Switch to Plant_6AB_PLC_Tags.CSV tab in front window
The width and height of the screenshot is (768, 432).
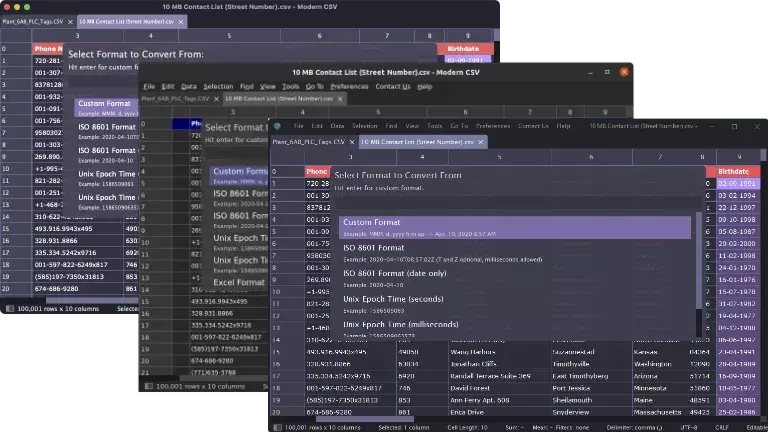pos(308,142)
